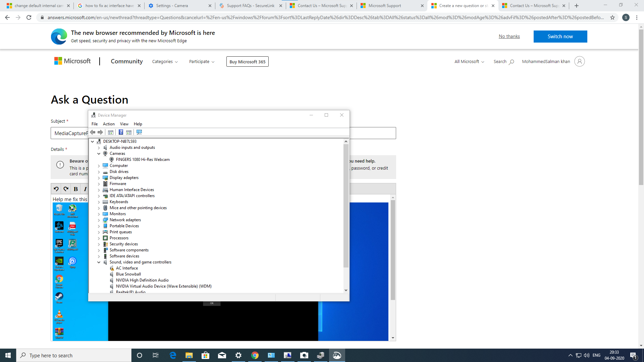Open Help menu in Device Manager
The height and width of the screenshot is (362, 644).
point(138,124)
